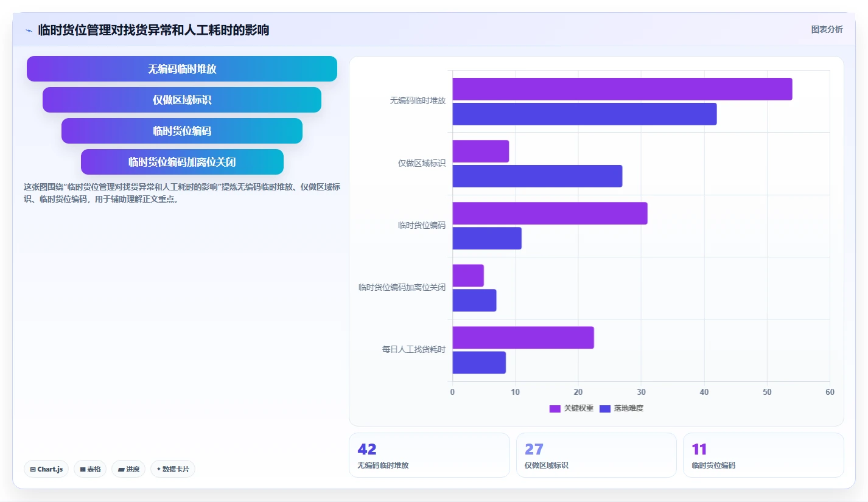Screen dimensions: 868x502
Task: Click the blue 落地难度 bar for 每日人工找货耗时
Action: click(x=479, y=363)
